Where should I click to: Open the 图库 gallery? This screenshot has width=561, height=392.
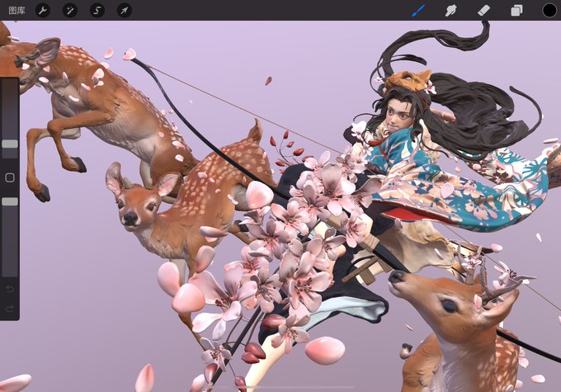(16, 11)
